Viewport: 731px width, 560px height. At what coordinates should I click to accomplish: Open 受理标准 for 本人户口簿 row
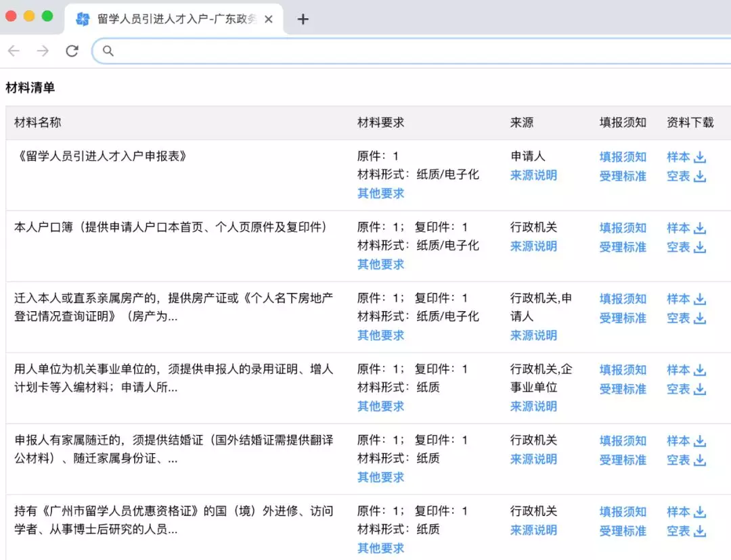point(623,247)
